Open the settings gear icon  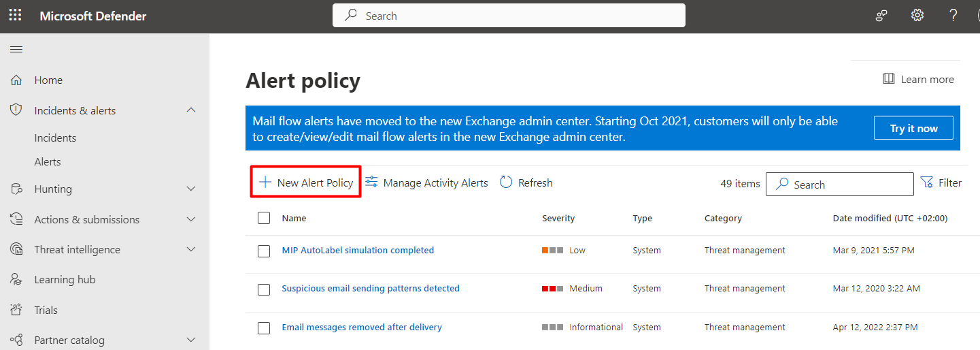(x=917, y=16)
